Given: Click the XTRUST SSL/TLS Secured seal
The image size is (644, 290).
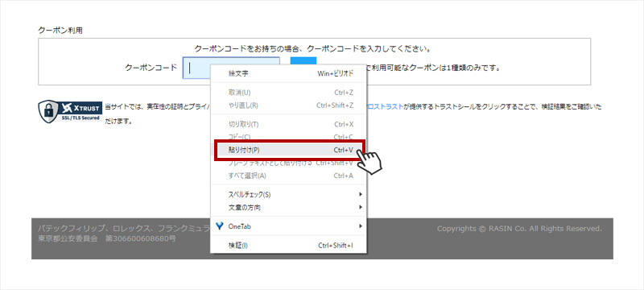Looking at the screenshot, I should click(70, 112).
